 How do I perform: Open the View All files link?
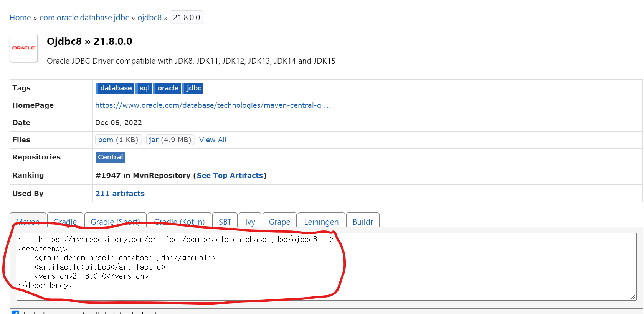(x=213, y=140)
